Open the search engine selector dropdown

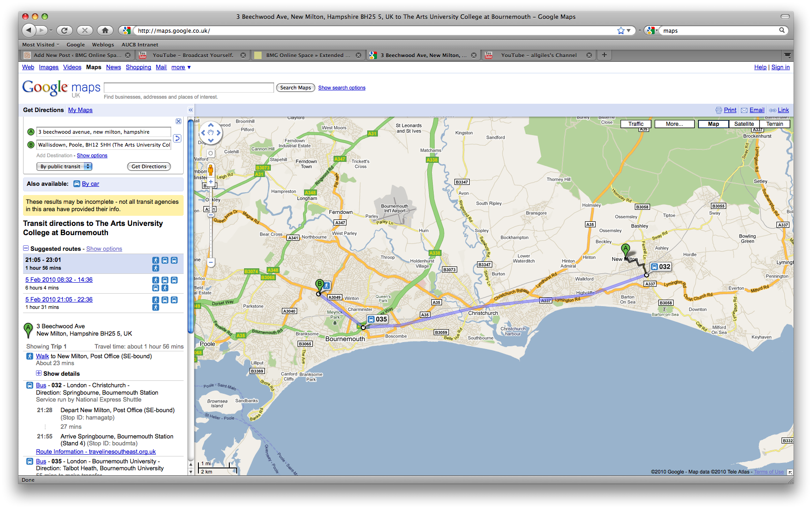pos(652,30)
